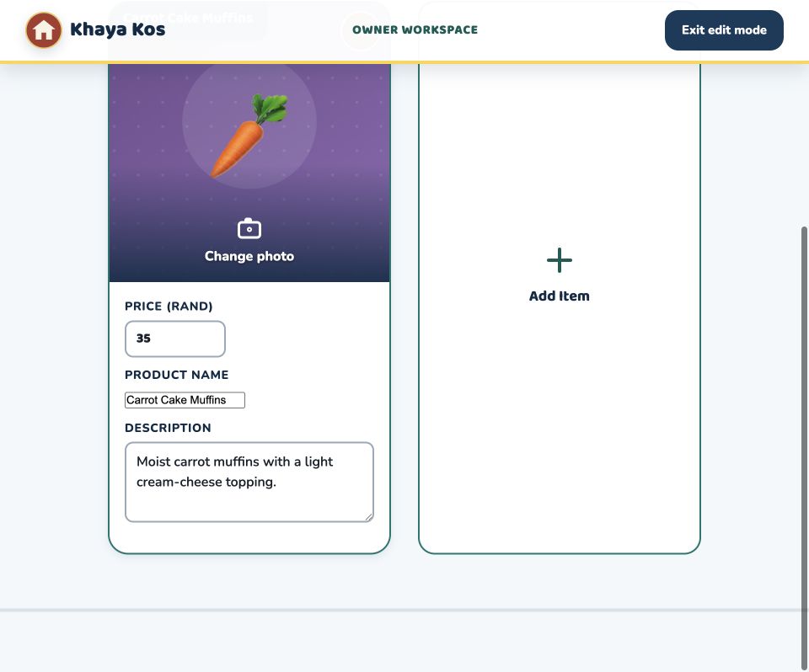Click the plus icon to add item
809x672 pixels.
[560, 260]
